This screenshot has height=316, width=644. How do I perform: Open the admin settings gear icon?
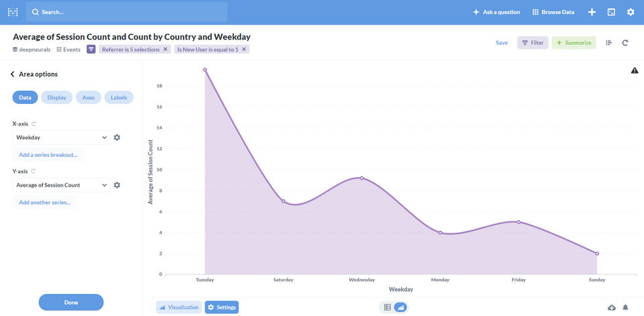(x=631, y=12)
